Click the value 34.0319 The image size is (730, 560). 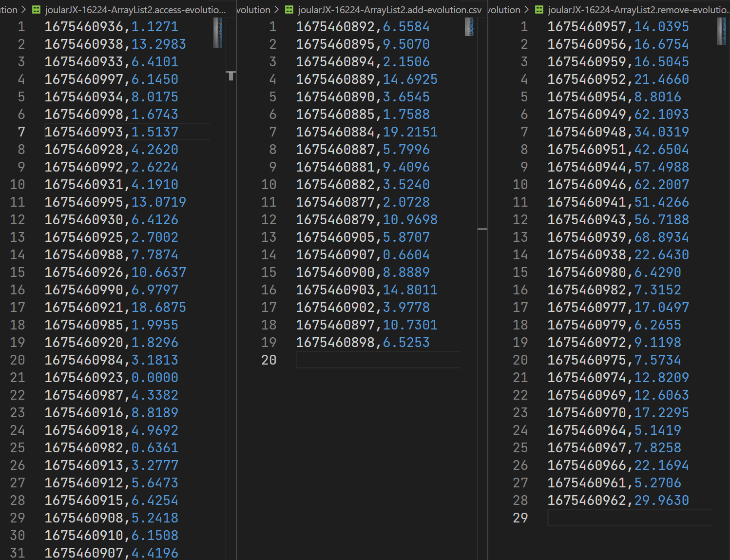662,132
